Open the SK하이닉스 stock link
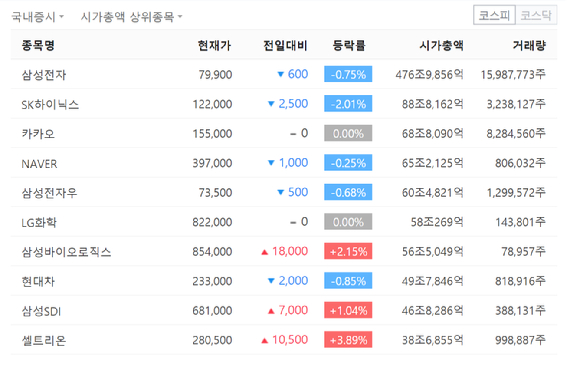 coord(50,105)
